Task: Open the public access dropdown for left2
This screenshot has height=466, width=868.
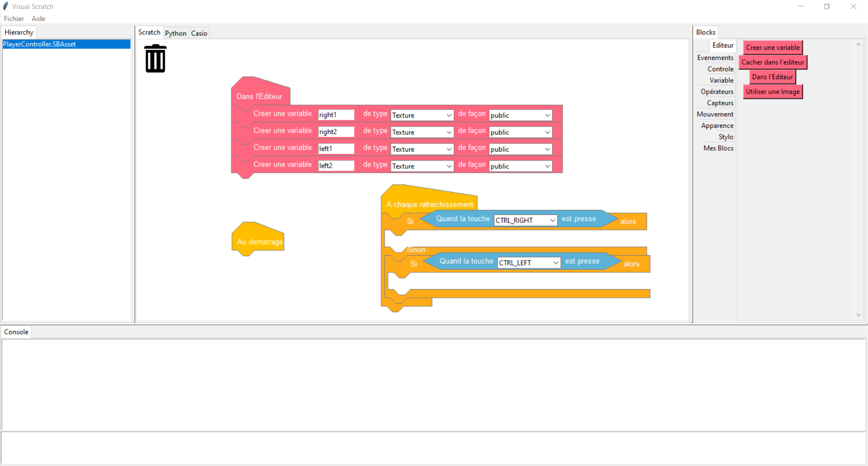Action: tap(520, 166)
